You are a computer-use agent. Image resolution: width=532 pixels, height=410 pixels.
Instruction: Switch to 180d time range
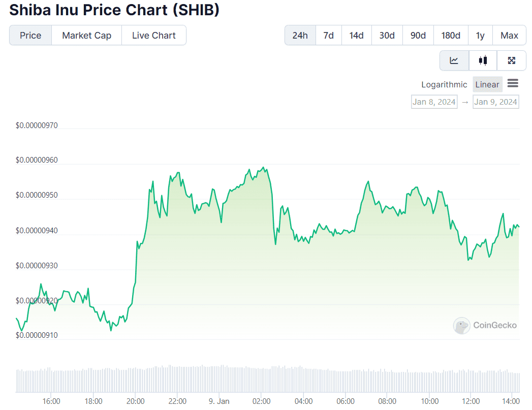[x=451, y=35]
